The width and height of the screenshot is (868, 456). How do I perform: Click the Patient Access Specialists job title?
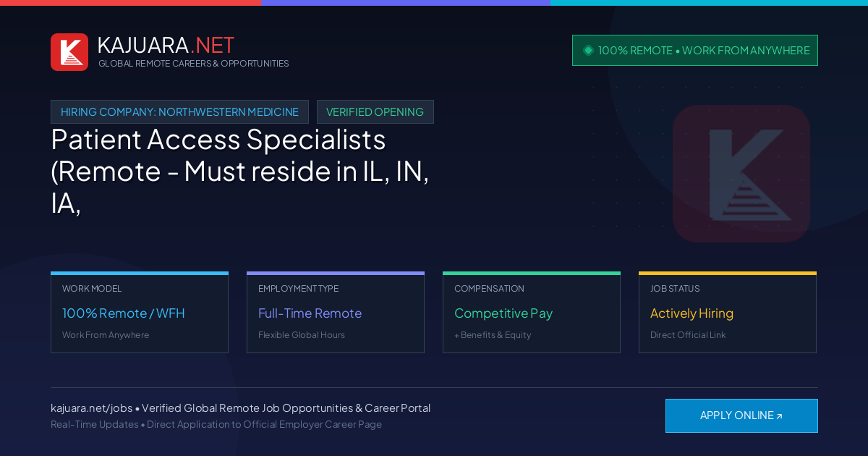240,171
